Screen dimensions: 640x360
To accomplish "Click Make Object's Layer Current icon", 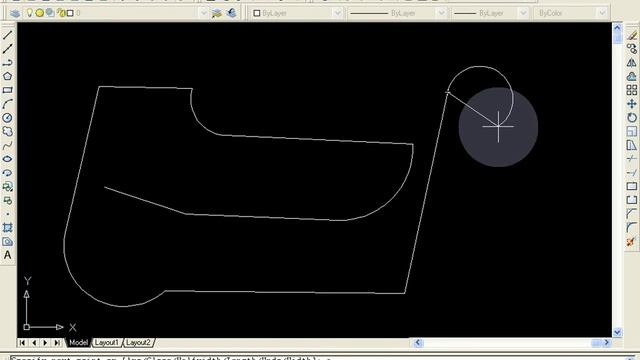I will 217,13.
